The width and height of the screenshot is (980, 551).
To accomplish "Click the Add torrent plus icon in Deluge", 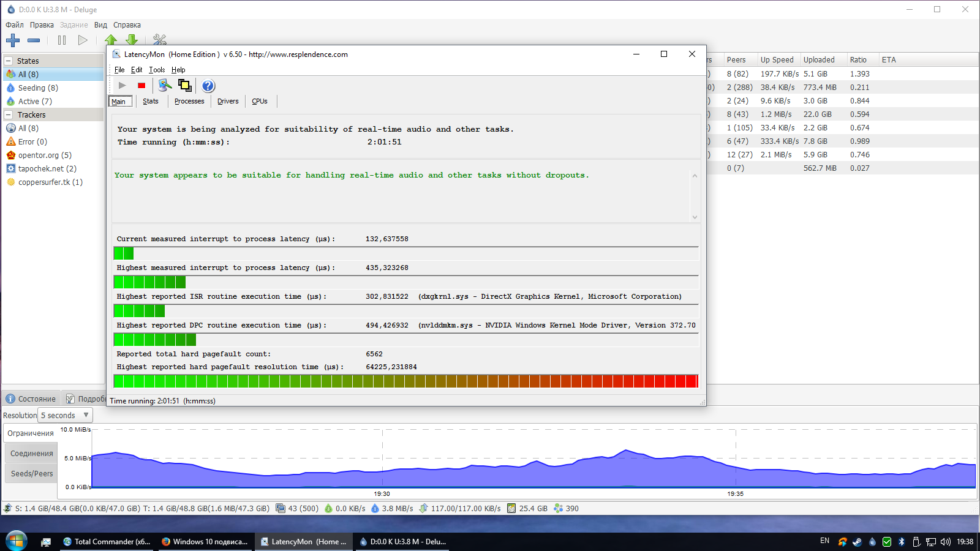I will point(13,40).
